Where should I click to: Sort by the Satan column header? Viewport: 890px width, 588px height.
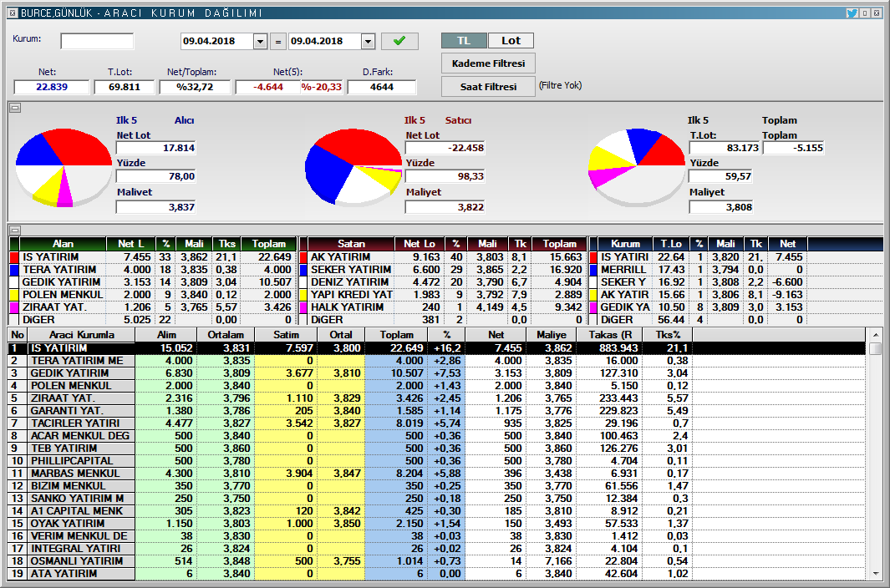click(x=351, y=244)
